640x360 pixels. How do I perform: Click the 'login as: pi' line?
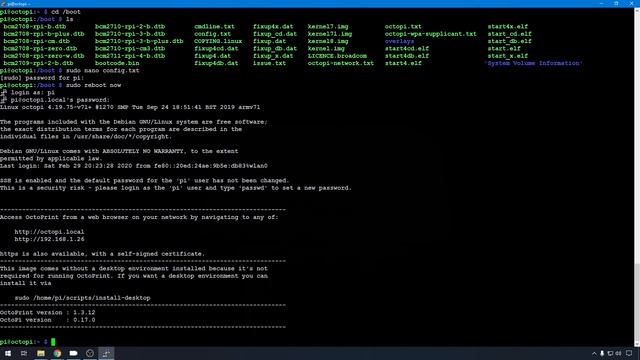[33, 93]
